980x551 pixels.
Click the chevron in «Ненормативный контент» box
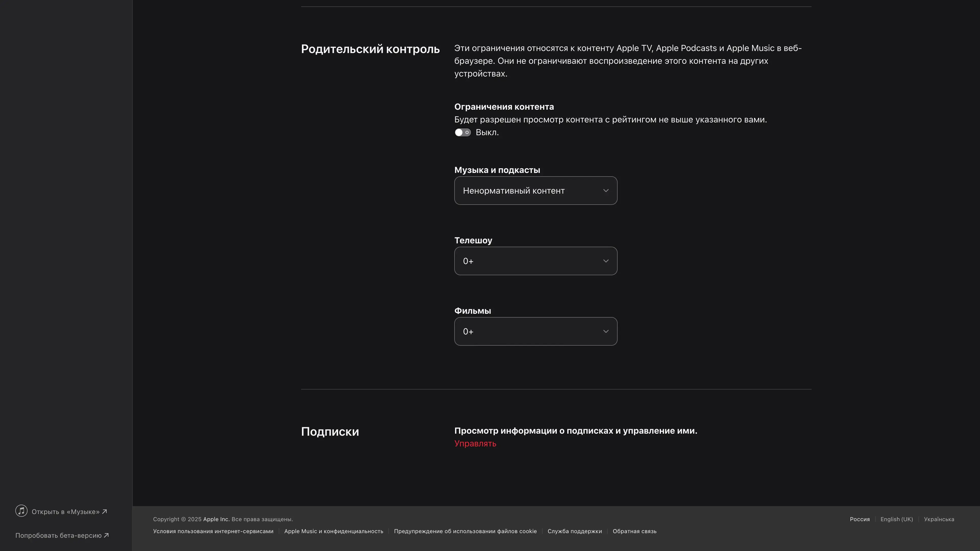click(x=606, y=191)
